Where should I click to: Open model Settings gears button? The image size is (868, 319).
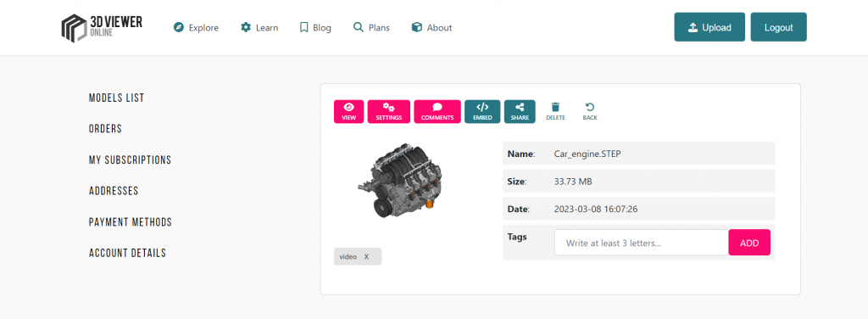pos(388,111)
